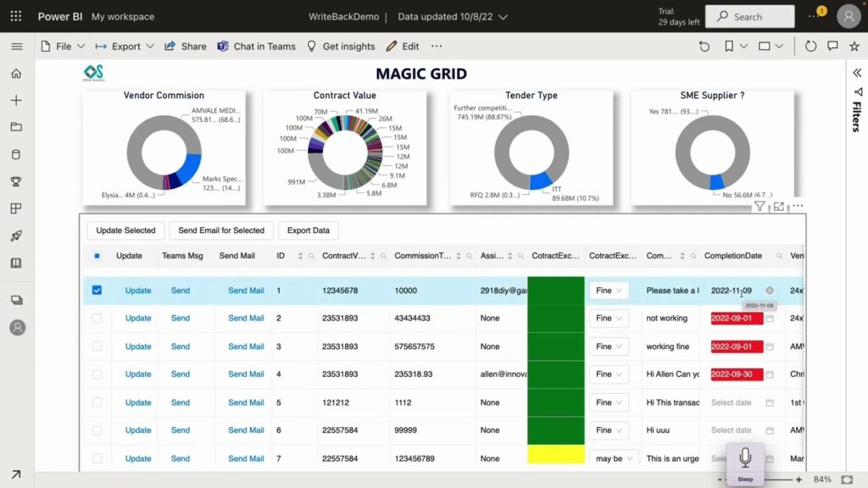Click the expand arrow at sidebar bottom
This screenshot has height=488, width=868.
(16, 474)
